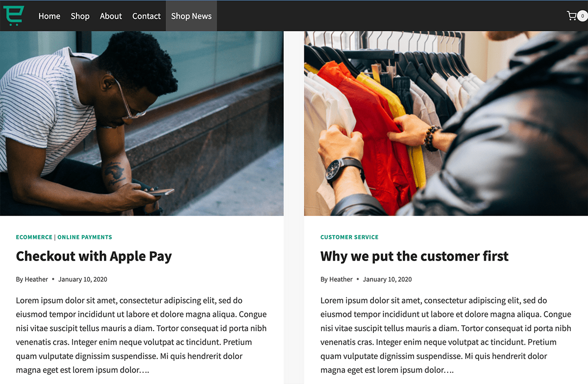Click author Heather under customer first post
Viewport: 588px width, 384px height.
point(341,279)
